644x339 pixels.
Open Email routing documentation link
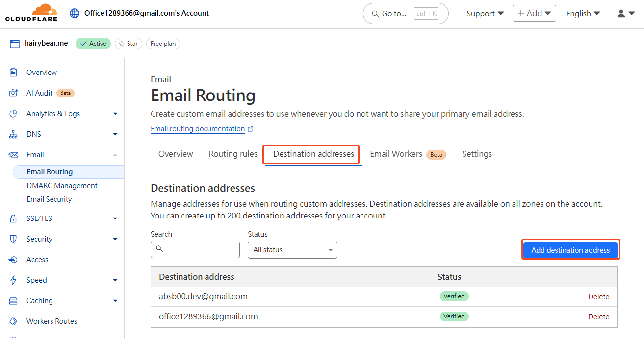point(198,129)
